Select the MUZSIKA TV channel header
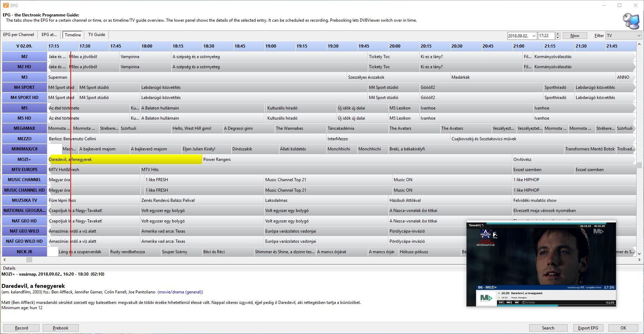The width and height of the screenshot is (644, 334). point(24,200)
